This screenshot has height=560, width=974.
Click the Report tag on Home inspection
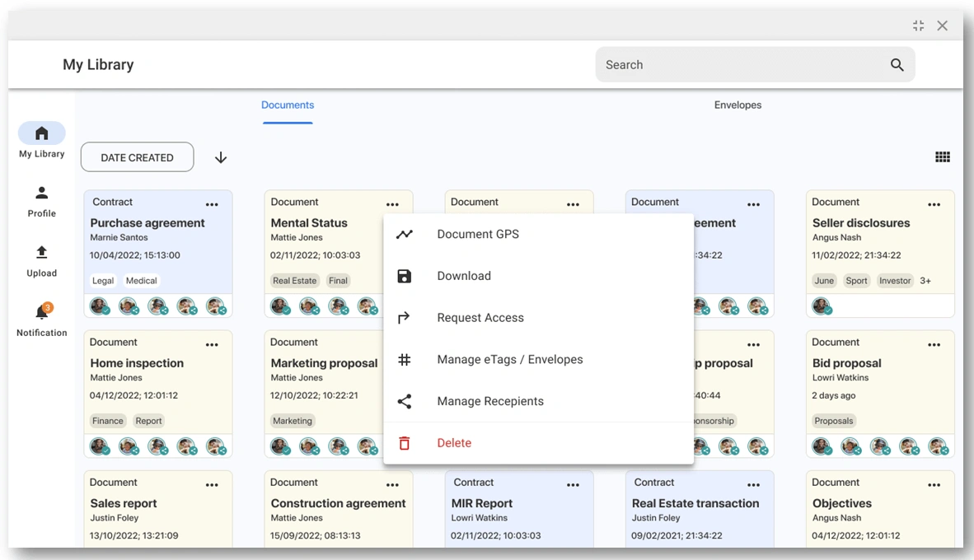coord(148,421)
